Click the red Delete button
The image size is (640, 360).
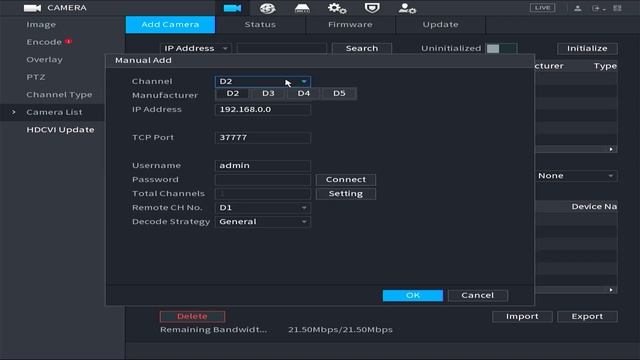(192, 316)
